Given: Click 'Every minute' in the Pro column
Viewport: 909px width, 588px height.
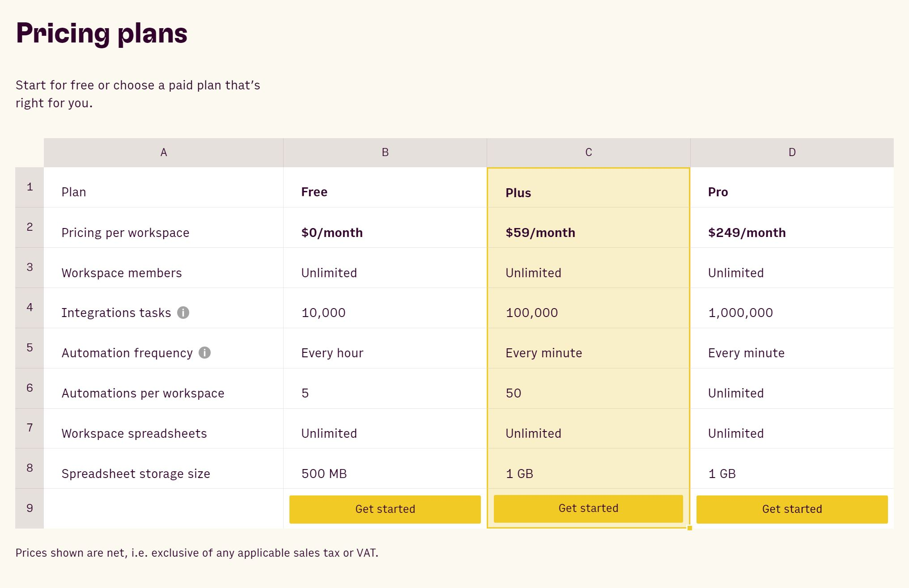Looking at the screenshot, I should pyautogui.click(x=746, y=353).
